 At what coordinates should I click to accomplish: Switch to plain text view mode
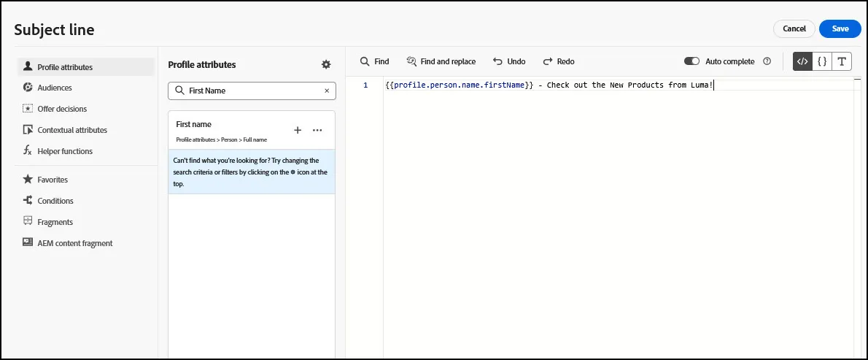(x=842, y=61)
